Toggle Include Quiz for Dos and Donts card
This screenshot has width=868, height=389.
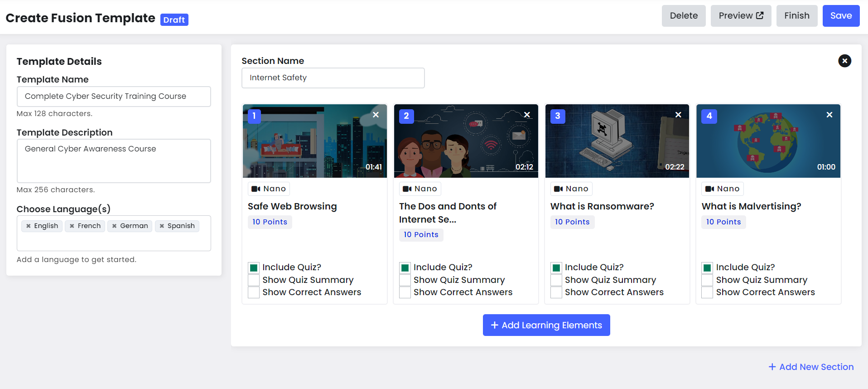405,267
